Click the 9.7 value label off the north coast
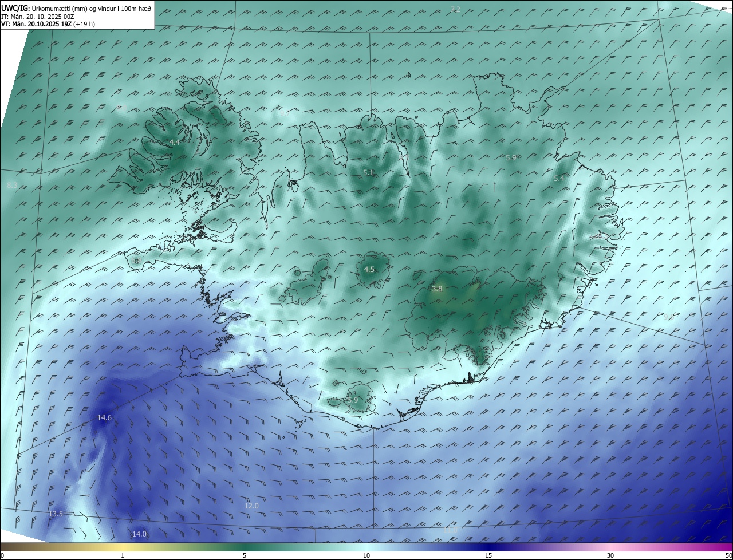 point(284,113)
